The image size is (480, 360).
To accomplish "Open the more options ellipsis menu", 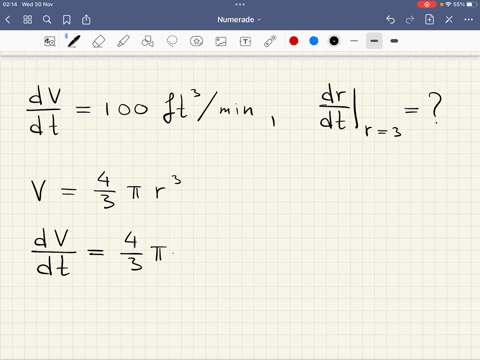I will coord(468,20).
